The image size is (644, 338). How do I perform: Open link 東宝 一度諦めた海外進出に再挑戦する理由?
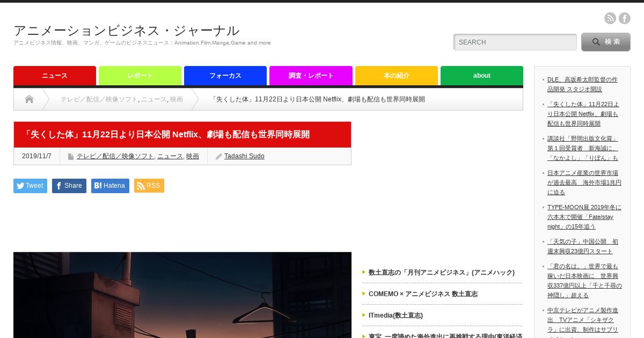(445, 336)
